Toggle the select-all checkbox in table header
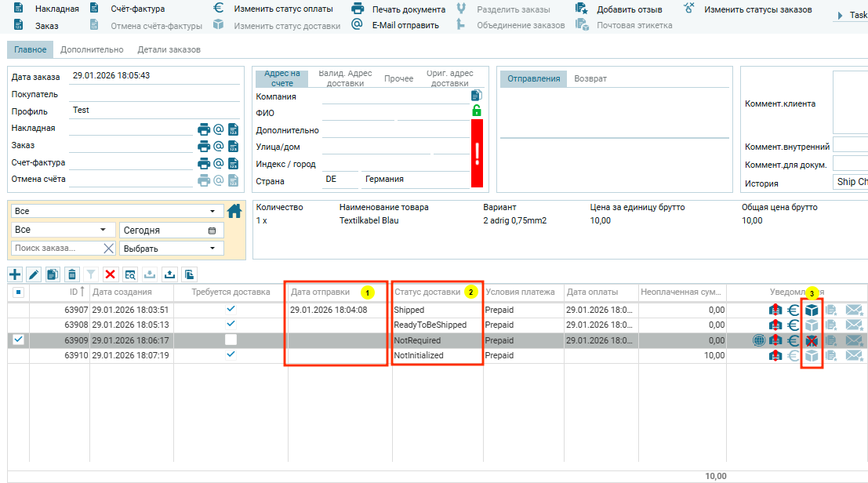The image size is (868, 483). click(x=19, y=292)
